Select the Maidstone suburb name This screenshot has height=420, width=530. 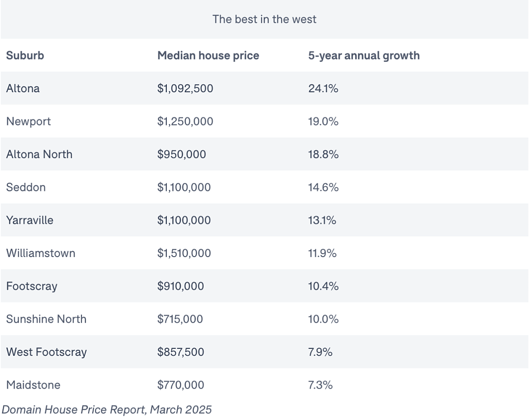tap(33, 385)
